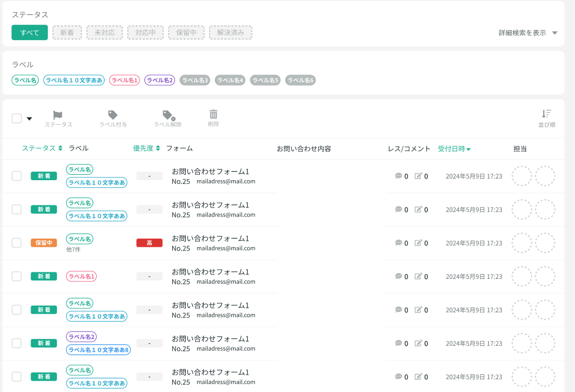
Task: Click the comment bubble icon in 保留中 row
Action: tap(398, 243)
